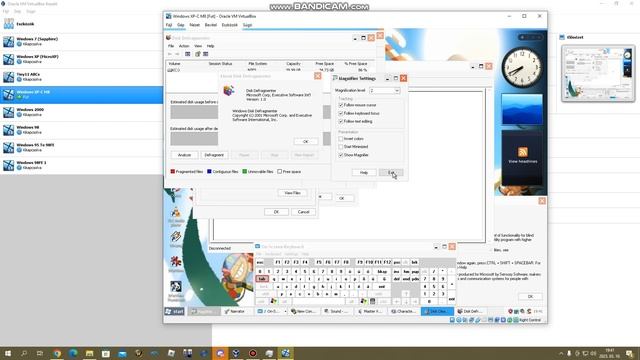Toggle Show Magnifier checkbox

[x=341, y=155]
